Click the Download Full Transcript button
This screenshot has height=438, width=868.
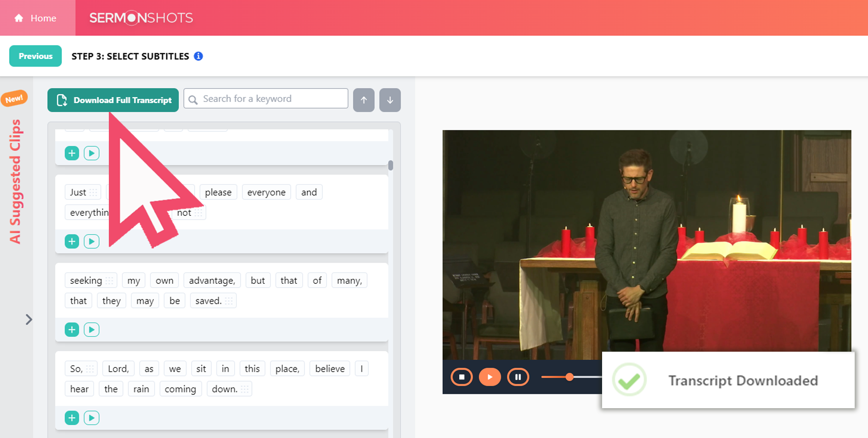pyautogui.click(x=113, y=100)
